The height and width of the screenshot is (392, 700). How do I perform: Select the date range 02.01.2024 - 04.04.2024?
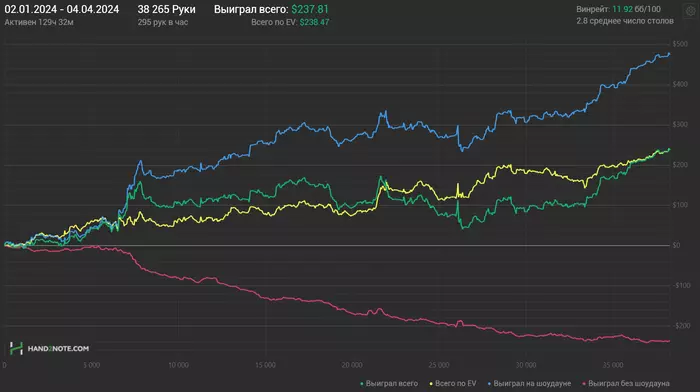[62, 9]
